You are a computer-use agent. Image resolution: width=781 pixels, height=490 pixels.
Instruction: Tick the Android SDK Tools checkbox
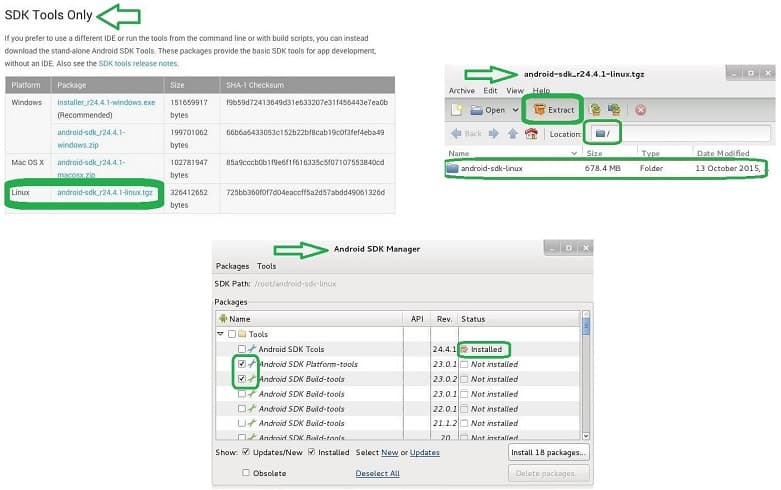tap(242, 349)
